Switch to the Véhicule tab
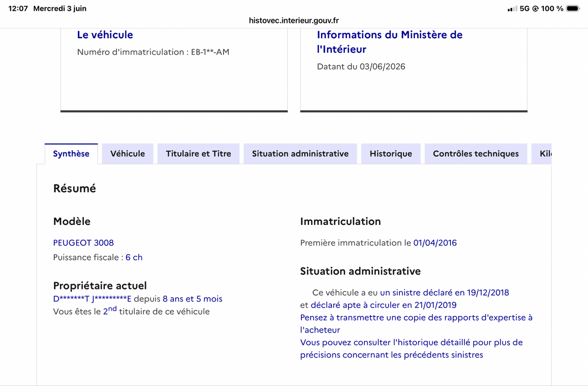Viewport: 588px width, 386px height. click(x=127, y=154)
